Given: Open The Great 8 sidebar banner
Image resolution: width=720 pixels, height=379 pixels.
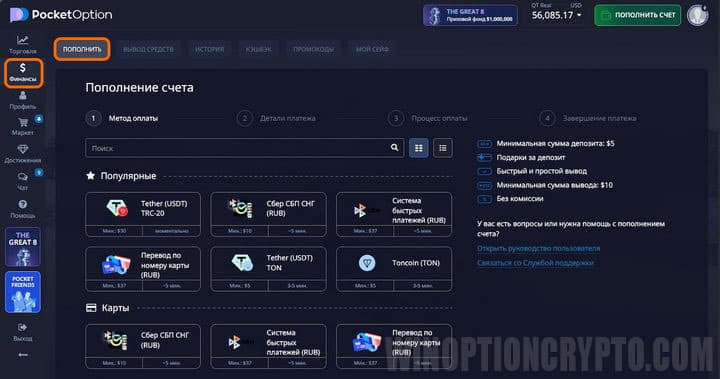Looking at the screenshot, I should coord(22,247).
